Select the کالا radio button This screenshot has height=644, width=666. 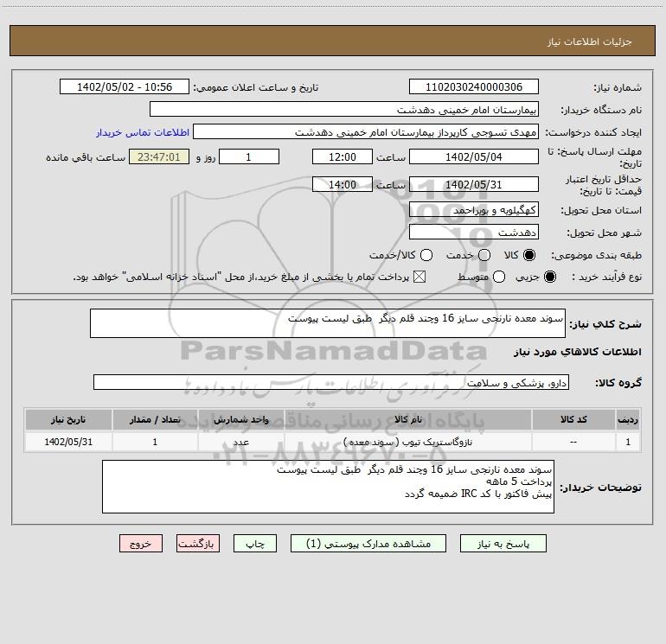(529, 255)
